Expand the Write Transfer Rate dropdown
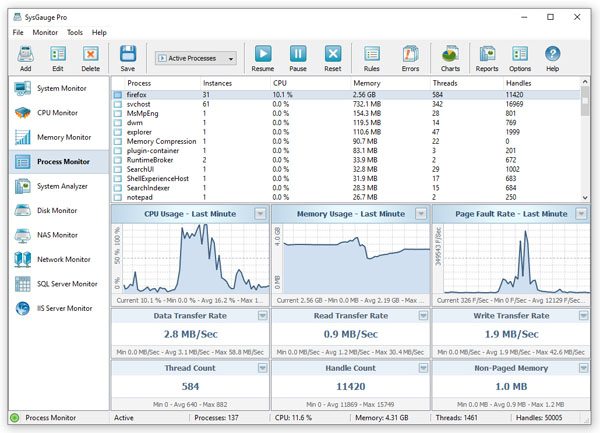The image size is (600, 433). [583, 316]
